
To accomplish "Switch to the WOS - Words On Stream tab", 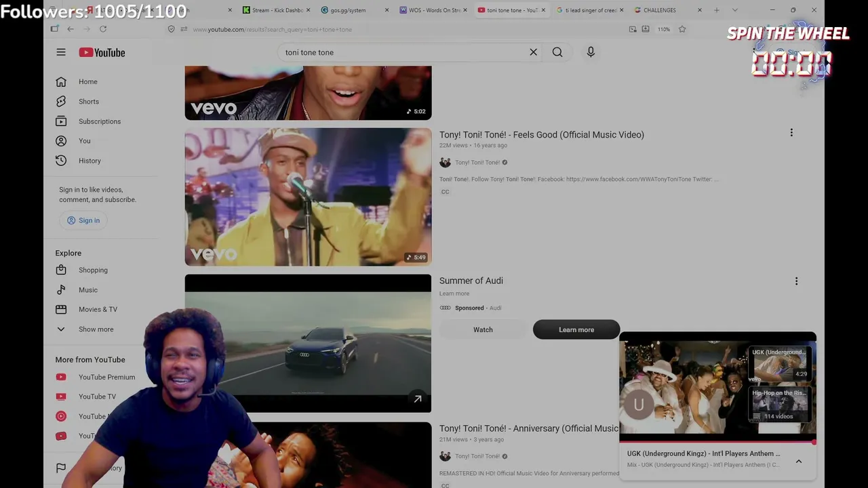I will coord(433,10).
